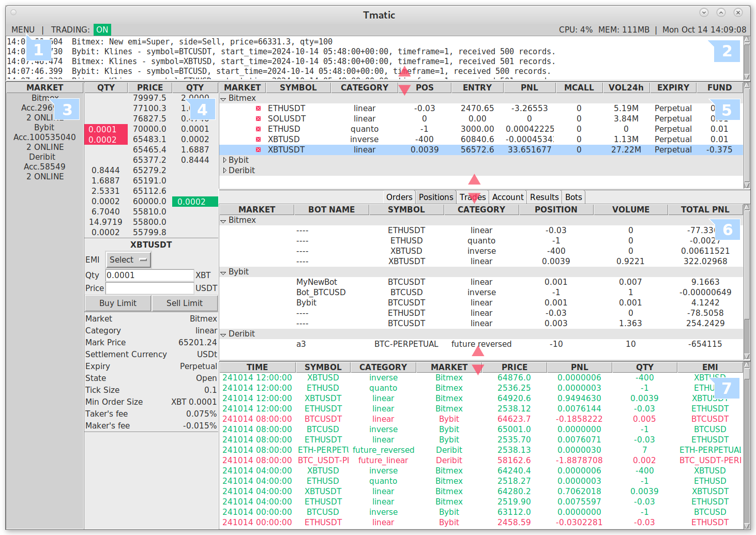Click the TOTAL PNL column header

pyautogui.click(x=705, y=209)
